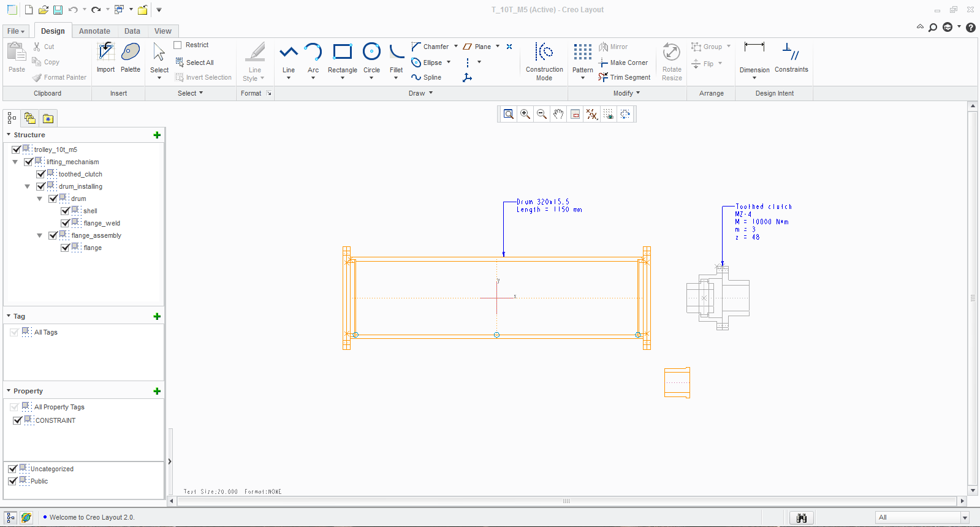Add a new Property with plus button
This screenshot has width=980, height=527.
(157, 391)
